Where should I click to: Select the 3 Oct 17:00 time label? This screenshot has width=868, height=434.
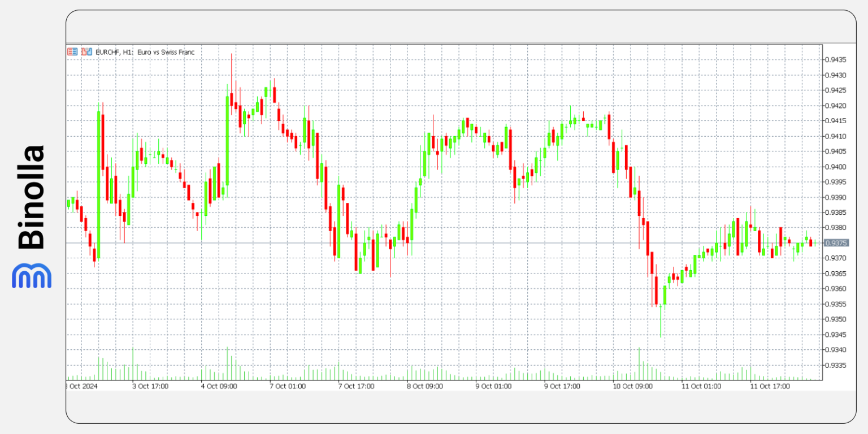coord(150,387)
